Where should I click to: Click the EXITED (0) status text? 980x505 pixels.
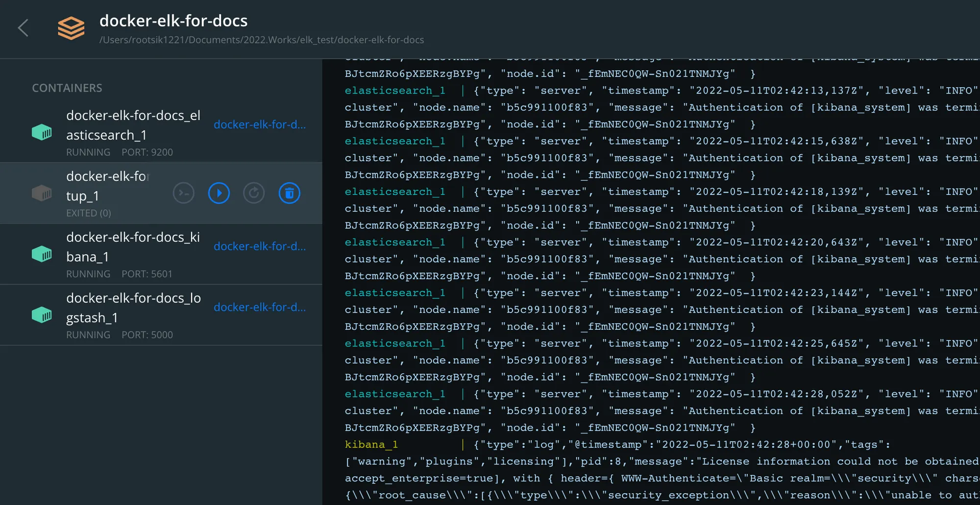tap(89, 213)
